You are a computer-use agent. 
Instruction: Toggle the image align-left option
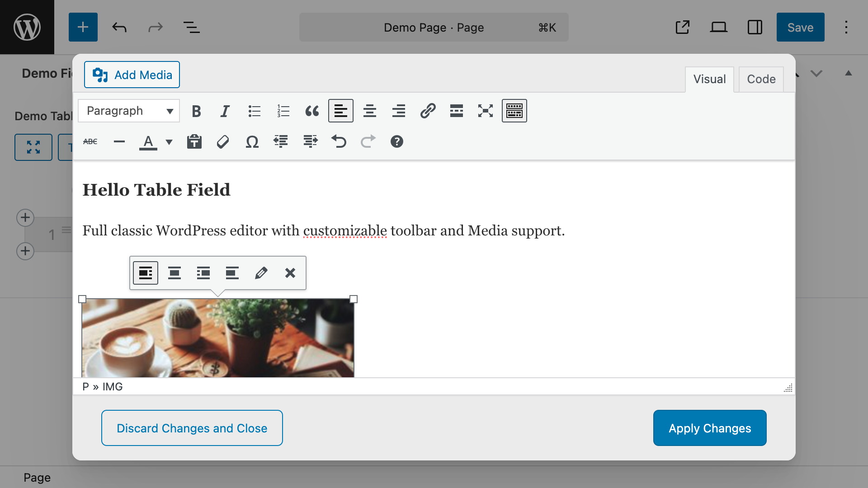pos(146,273)
